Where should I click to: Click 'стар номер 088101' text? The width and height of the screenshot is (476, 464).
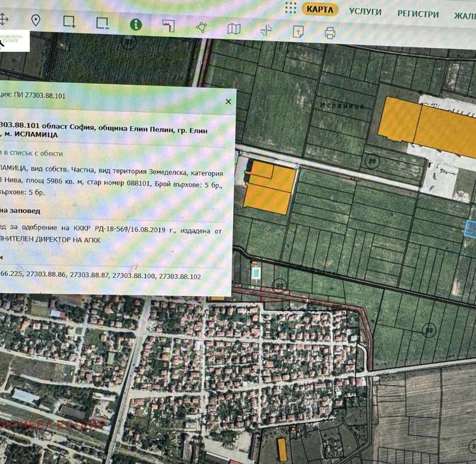point(118,183)
